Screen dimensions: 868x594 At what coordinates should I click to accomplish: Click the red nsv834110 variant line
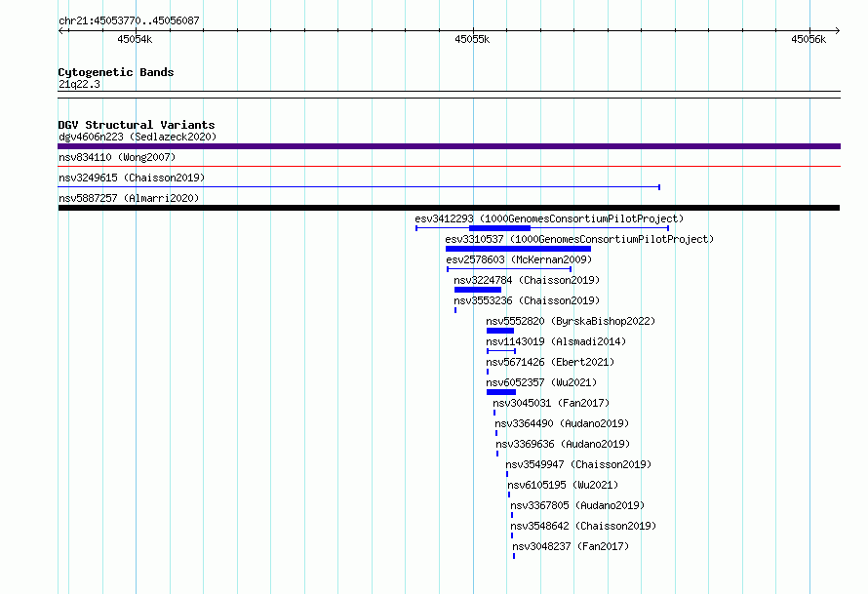point(449,166)
